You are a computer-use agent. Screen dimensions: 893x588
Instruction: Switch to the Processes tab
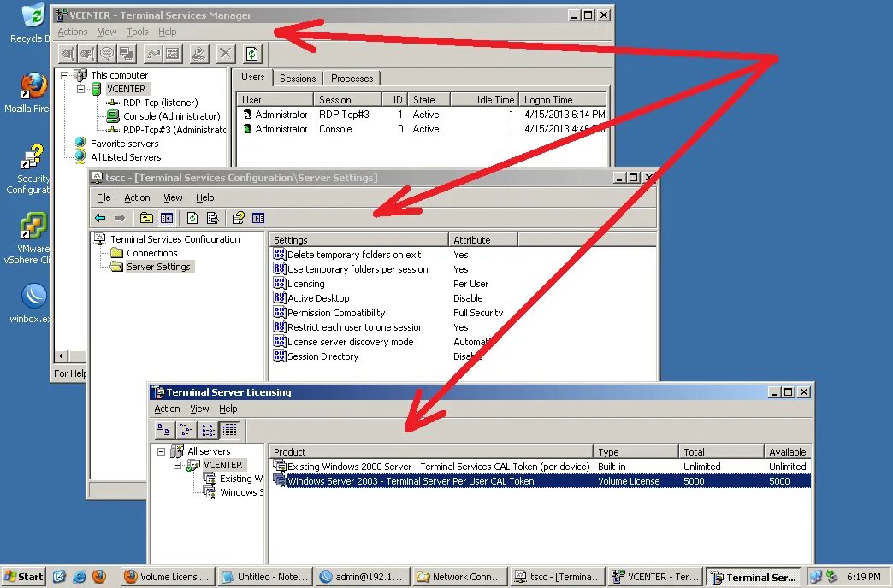(x=352, y=79)
